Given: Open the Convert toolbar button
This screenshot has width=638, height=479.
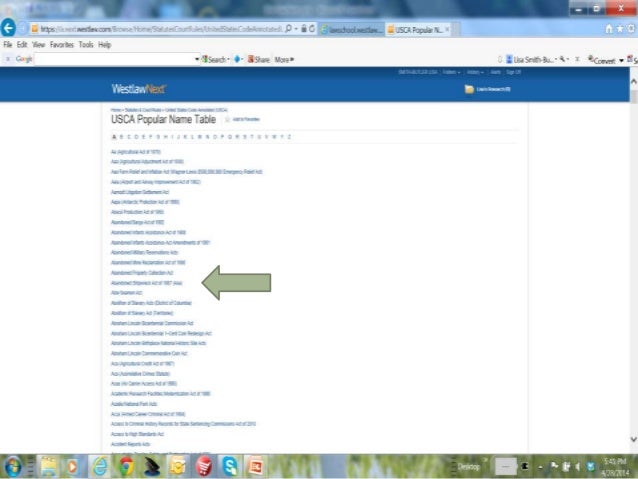Looking at the screenshot, I should pyautogui.click(x=602, y=60).
